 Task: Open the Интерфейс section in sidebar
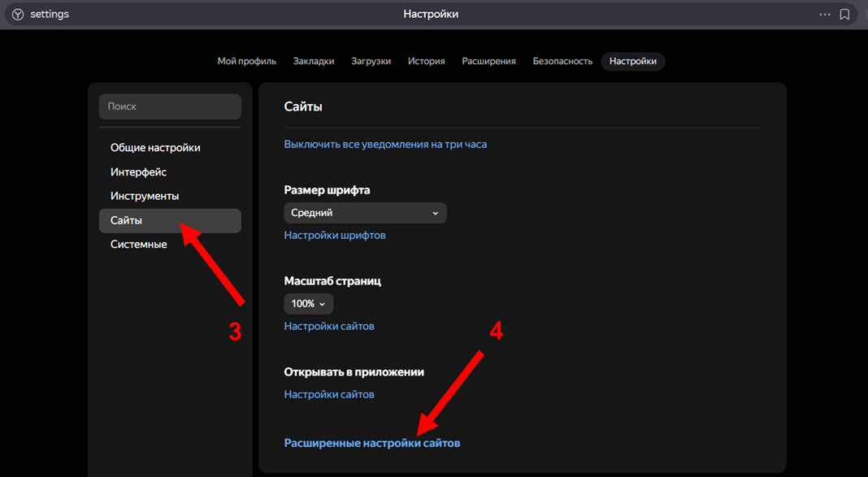(x=138, y=172)
